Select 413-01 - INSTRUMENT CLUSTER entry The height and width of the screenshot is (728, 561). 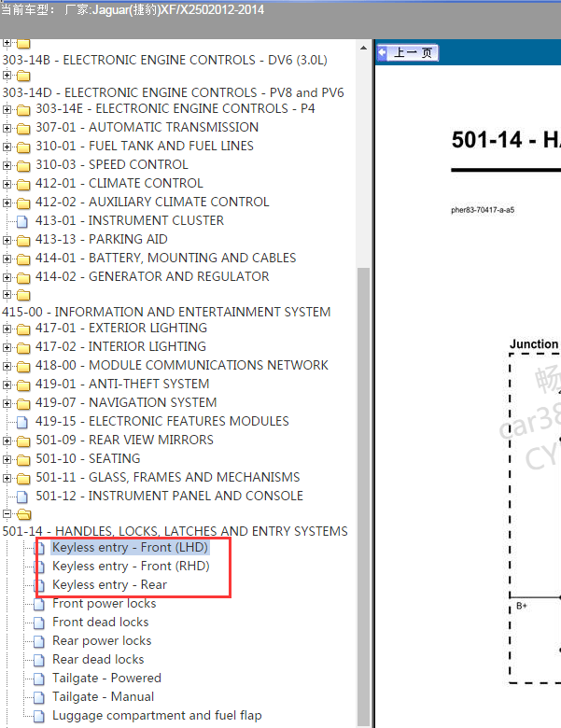click(x=130, y=220)
